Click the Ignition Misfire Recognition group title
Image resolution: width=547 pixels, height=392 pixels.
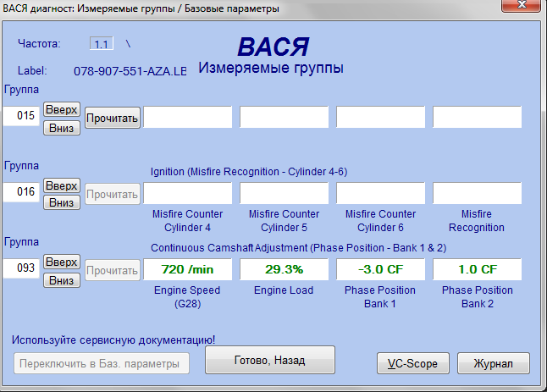point(249,172)
